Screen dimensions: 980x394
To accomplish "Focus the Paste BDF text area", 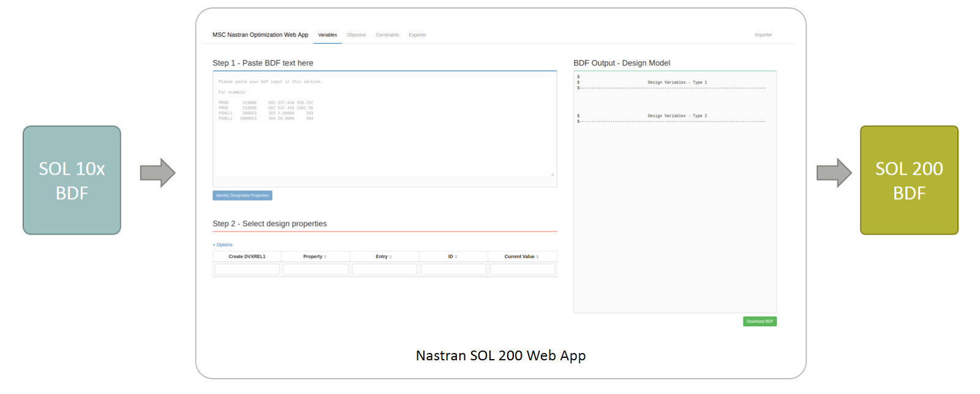I will [x=385, y=126].
